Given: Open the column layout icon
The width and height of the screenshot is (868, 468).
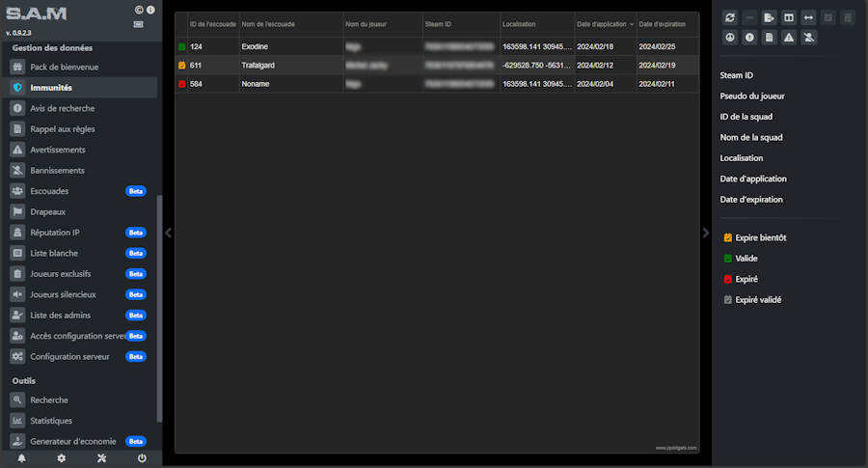Looking at the screenshot, I should (789, 17).
